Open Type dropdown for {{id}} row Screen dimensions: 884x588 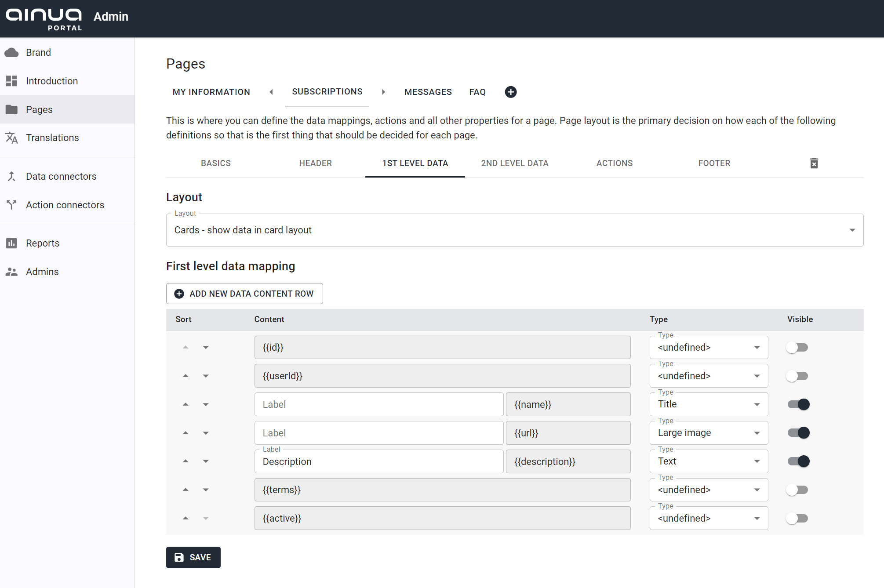point(709,348)
